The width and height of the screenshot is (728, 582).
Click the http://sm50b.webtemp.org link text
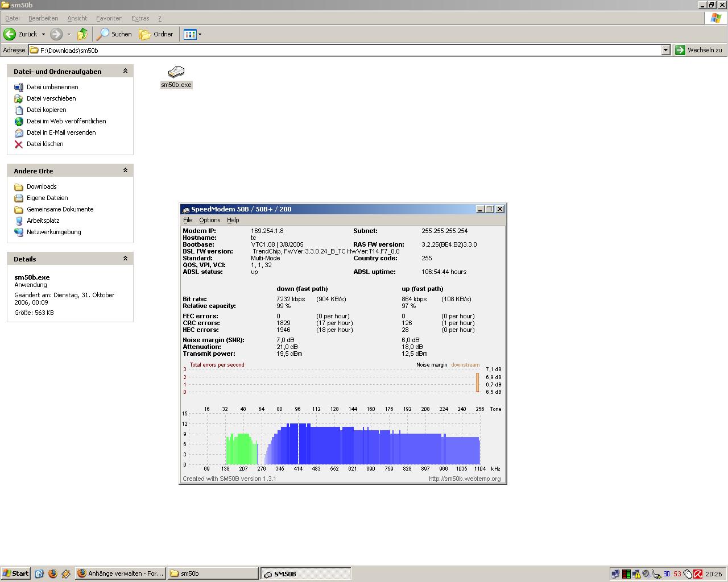465,479
